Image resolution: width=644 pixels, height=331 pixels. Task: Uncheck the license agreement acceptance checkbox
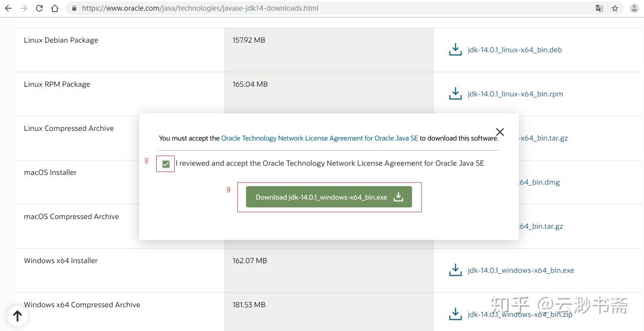click(166, 164)
